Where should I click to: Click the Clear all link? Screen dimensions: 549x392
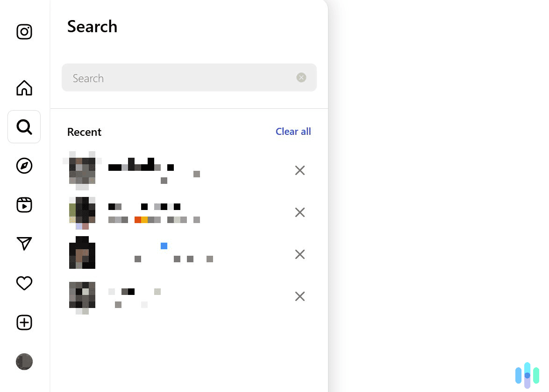(x=293, y=131)
